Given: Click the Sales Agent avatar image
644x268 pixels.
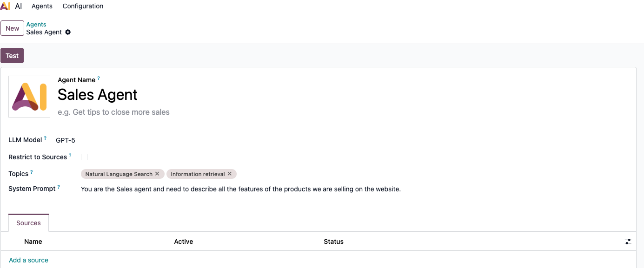Looking at the screenshot, I should [x=29, y=96].
